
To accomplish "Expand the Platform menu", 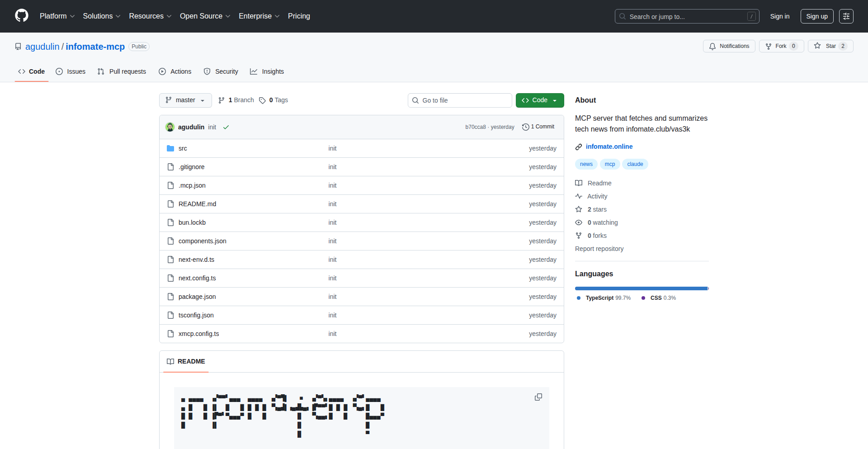I will point(57,16).
